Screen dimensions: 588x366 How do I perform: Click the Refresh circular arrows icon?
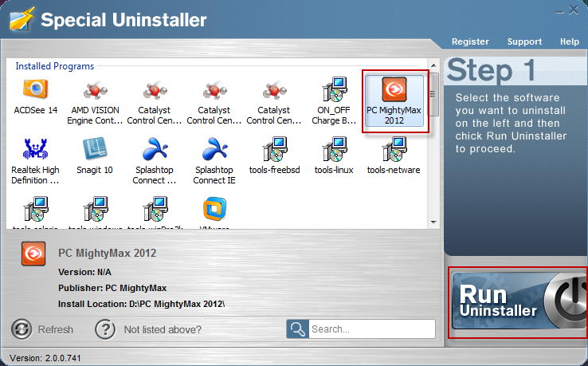[x=22, y=329]
